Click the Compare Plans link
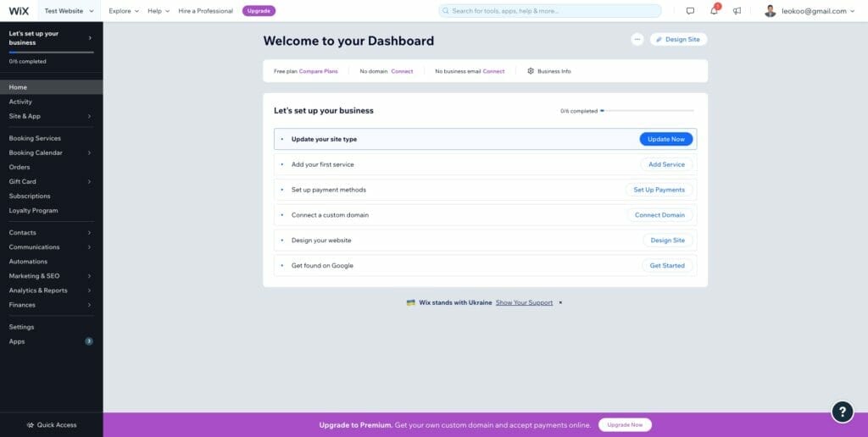Image resolution: width=868 pixels, height=437 pixels. coord(318,71)
